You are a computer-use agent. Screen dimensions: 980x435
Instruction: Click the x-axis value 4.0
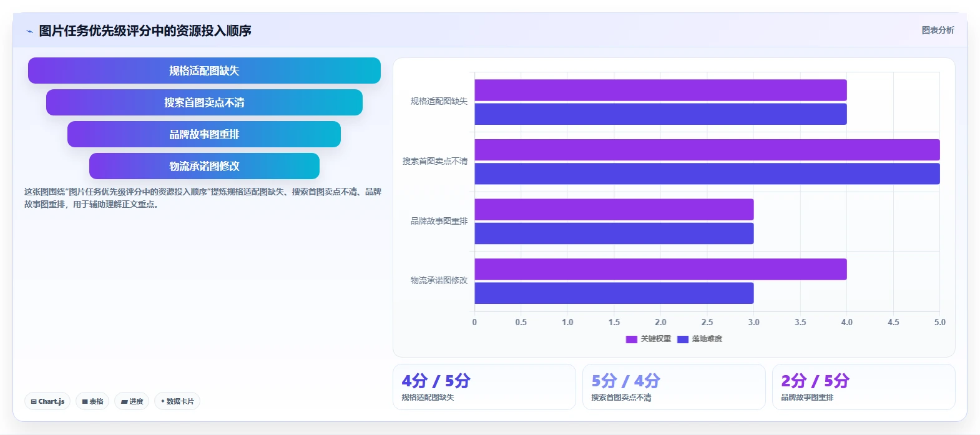[847, 322]
